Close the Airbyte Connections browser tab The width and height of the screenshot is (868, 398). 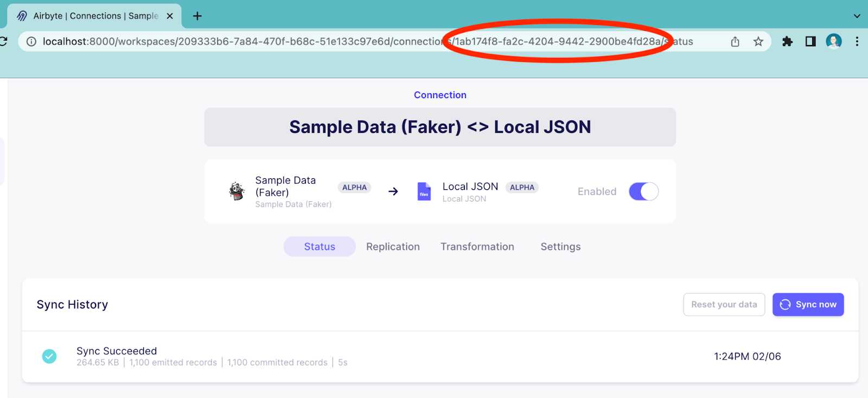(x=170, y=16)
